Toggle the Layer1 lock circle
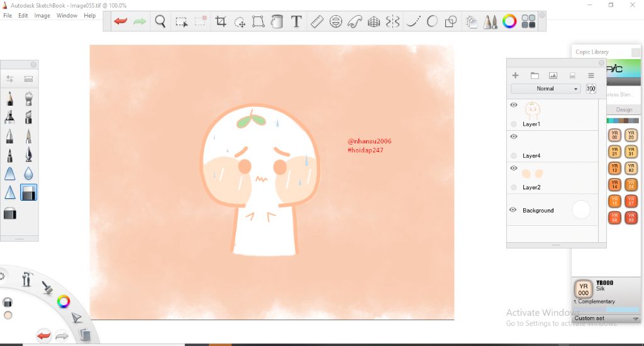 [x=513, y=124]
